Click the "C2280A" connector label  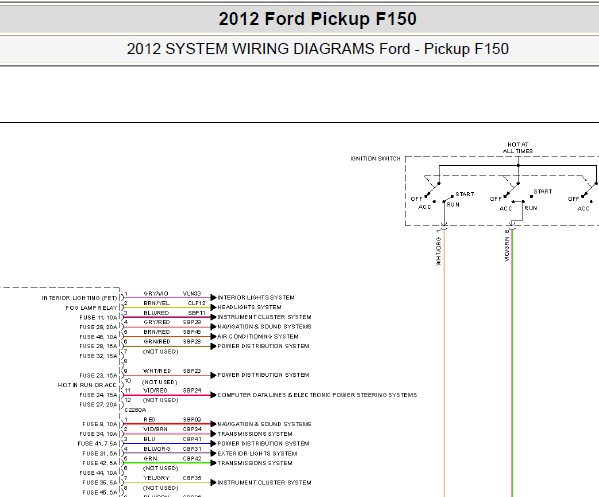135,410
